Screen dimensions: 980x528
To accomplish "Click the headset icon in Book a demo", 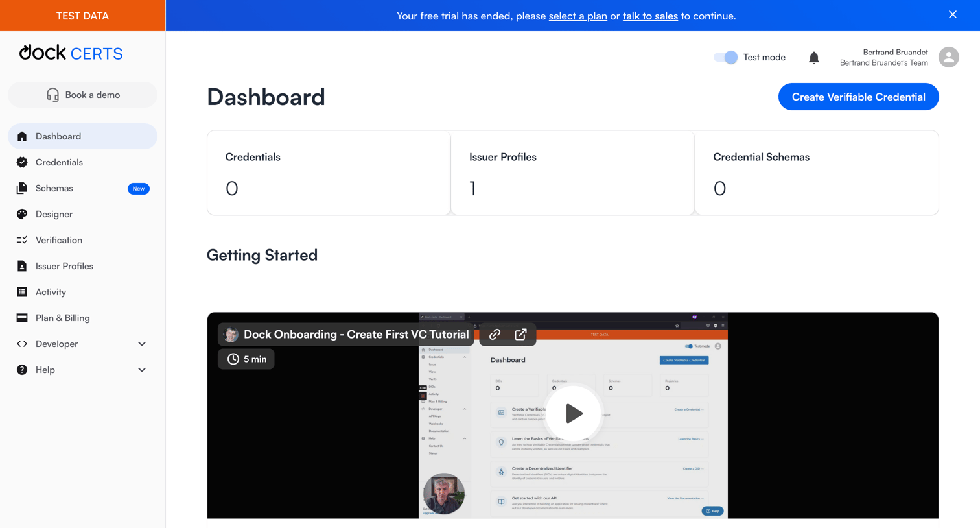I will coord(52,95).
